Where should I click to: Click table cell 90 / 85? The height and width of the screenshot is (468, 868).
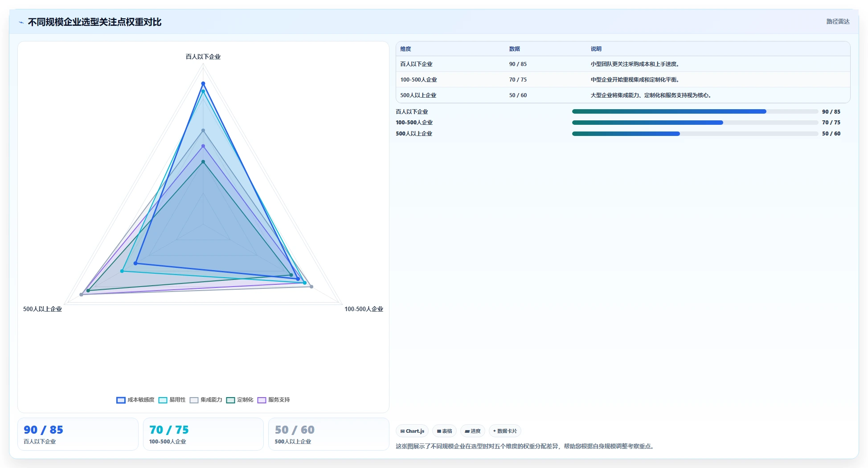[x=518, y=64]
